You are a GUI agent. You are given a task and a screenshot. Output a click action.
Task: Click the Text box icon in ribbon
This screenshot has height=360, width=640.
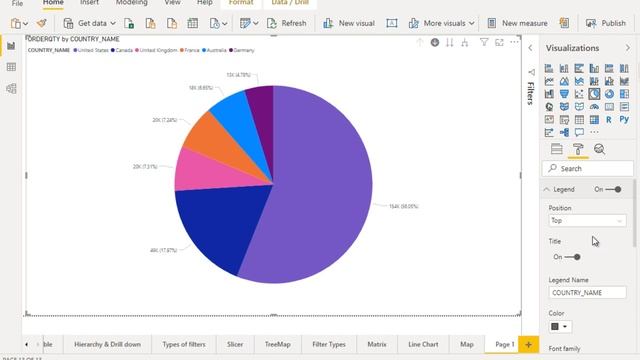point(392,23)
